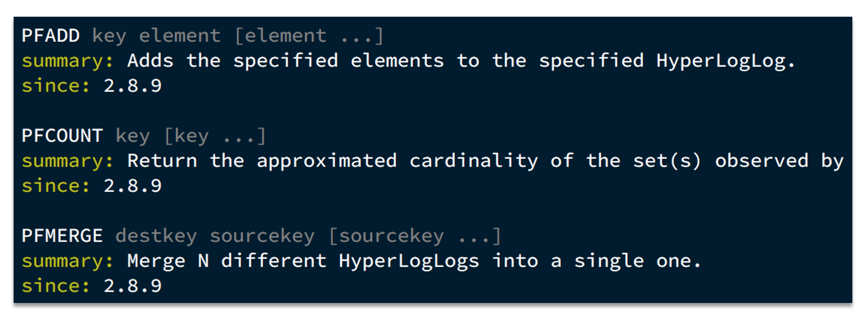Click the destkey argument of PFMERGE
The image size is (868, 319).
[156, 236]
